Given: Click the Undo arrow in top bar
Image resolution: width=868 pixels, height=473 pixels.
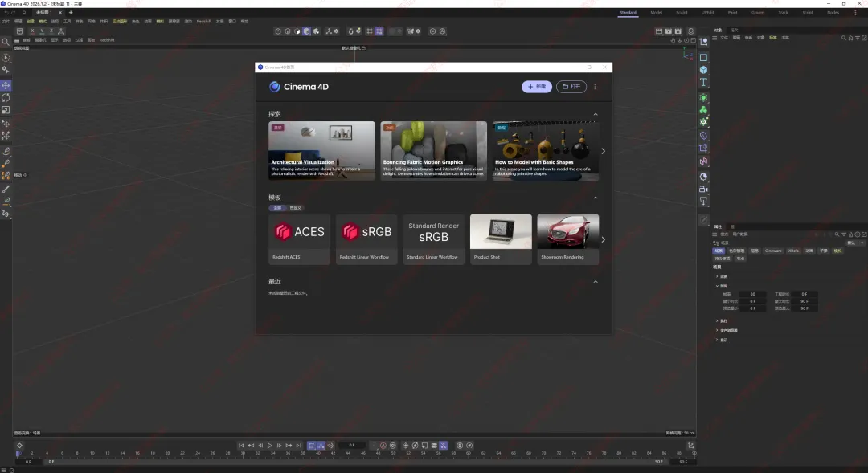Looking at the screenshot, I should 6,12.
